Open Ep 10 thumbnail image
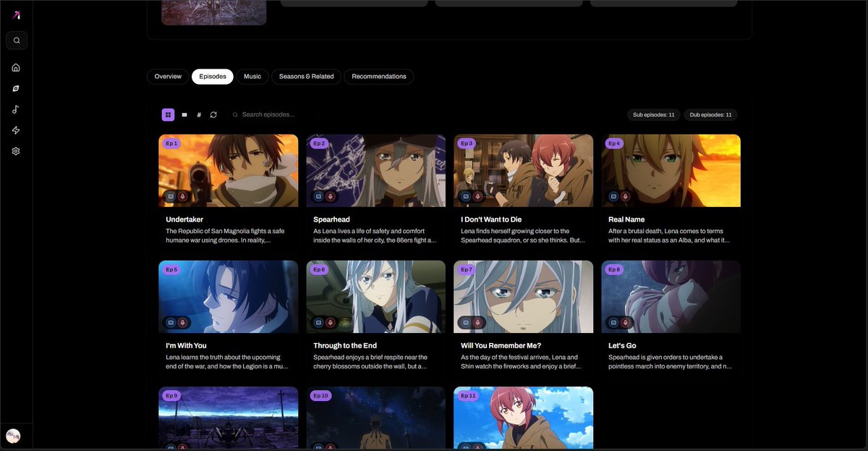Screen dimensions: 868x451 point(376,418)
